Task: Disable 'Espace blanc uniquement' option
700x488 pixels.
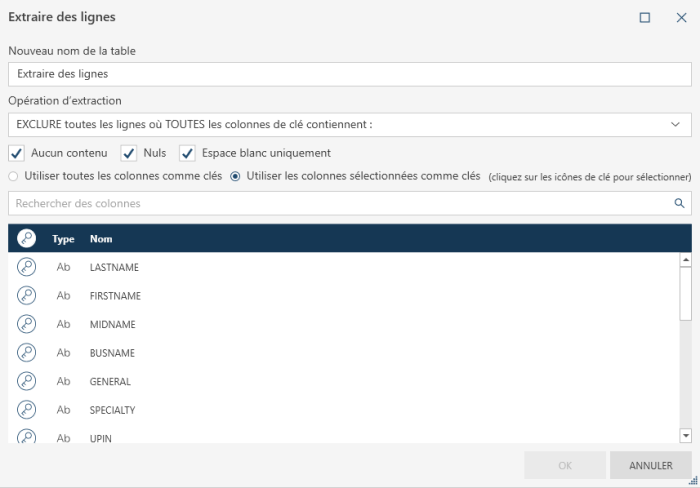Action: click(x=187, y=153)
